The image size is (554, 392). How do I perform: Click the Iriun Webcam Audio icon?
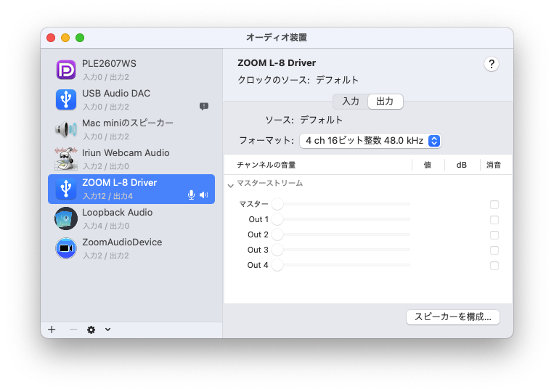click(x=66, y=159)
